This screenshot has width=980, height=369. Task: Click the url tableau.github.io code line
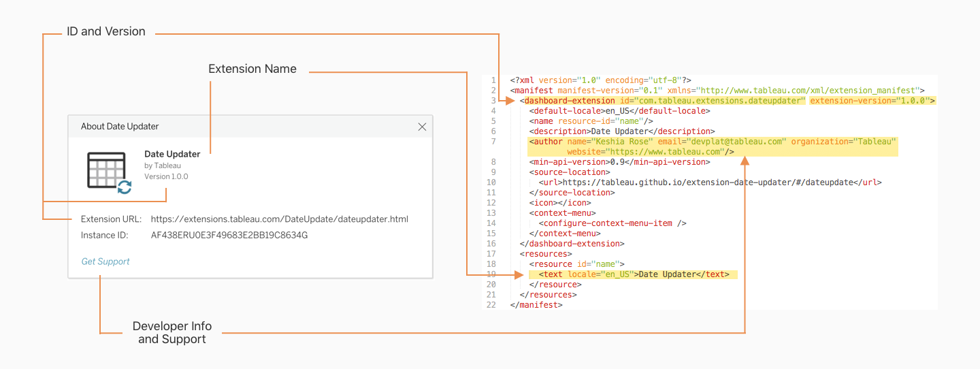710,182
